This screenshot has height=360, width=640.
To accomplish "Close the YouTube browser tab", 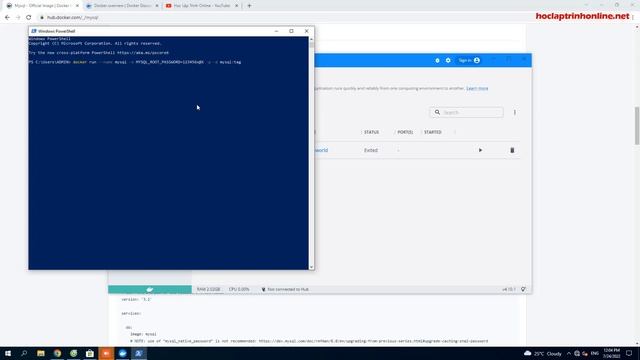I will [x=236, y=6].
